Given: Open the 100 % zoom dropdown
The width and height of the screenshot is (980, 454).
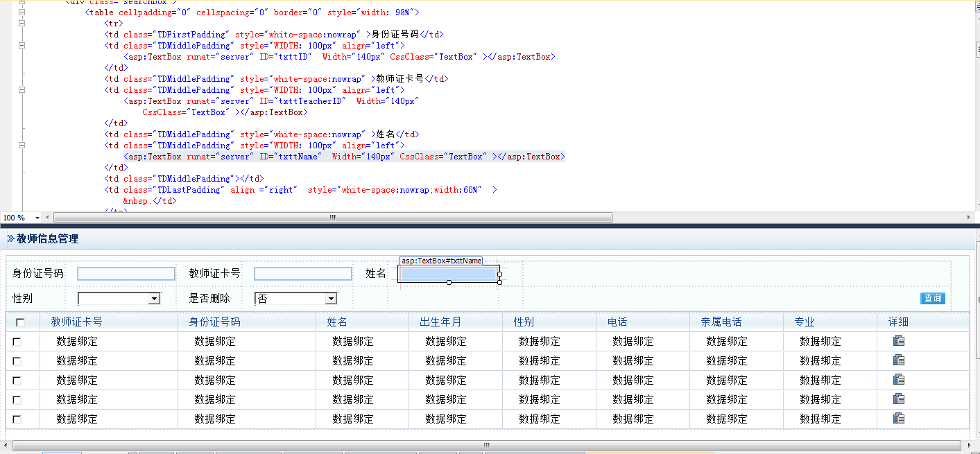Looking at the screenshot, I should coord(37,218).
